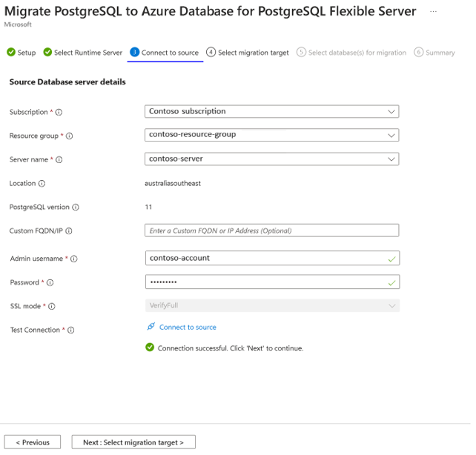This screenshot has width=476, height=455.
Task: Click the SSL mode info icon
Action: point(52,306)
